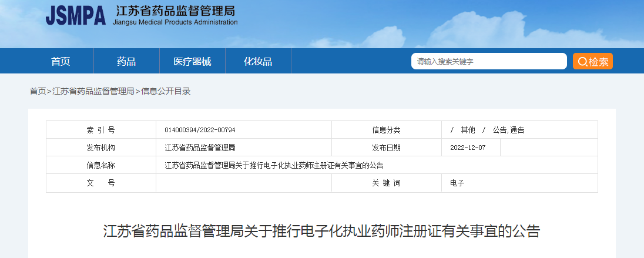Follow the 江苏省药品监督管理局 breadcrumb link
644x258 pixels.
pyautogui.click(x=93, y=91)
